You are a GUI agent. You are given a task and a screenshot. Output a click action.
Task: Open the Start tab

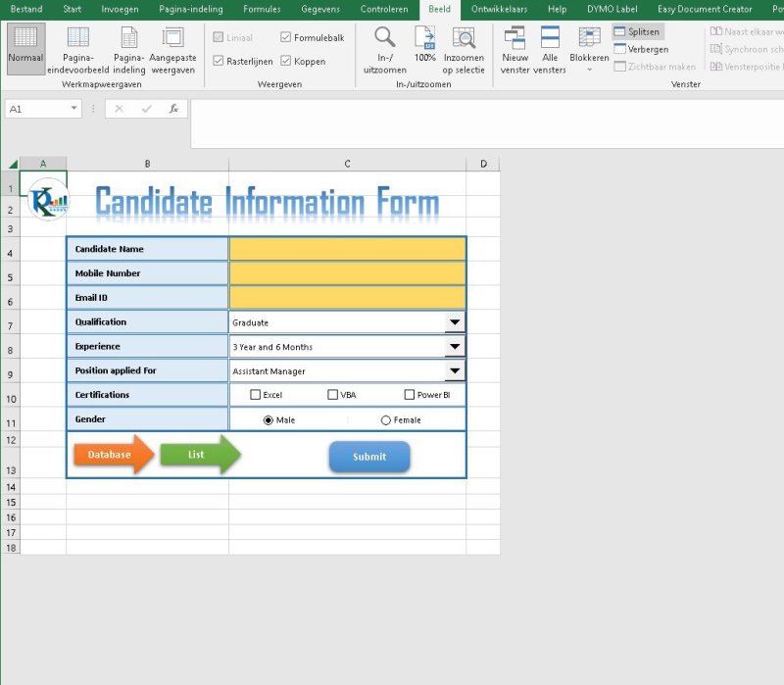(x=72, y=9)
